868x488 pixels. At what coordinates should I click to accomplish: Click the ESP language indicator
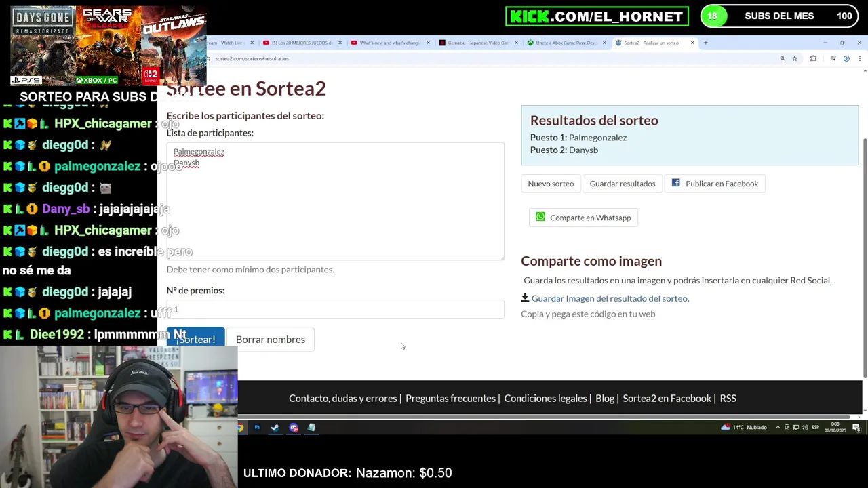tap(815, 427)
